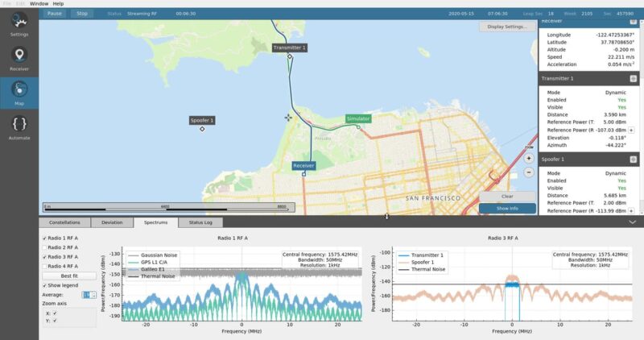Click the Show Info button
The height and width of the screenshot is (340, 644).
507,209
